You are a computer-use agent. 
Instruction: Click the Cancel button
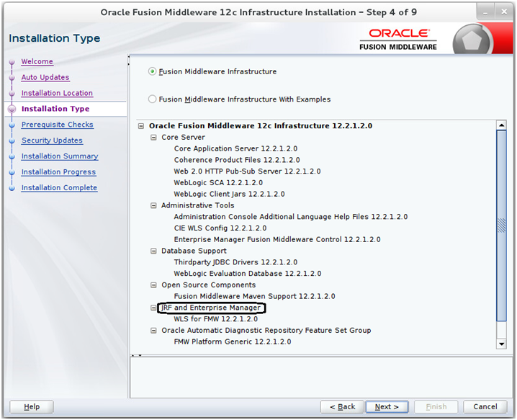click(x=485, y=407)
